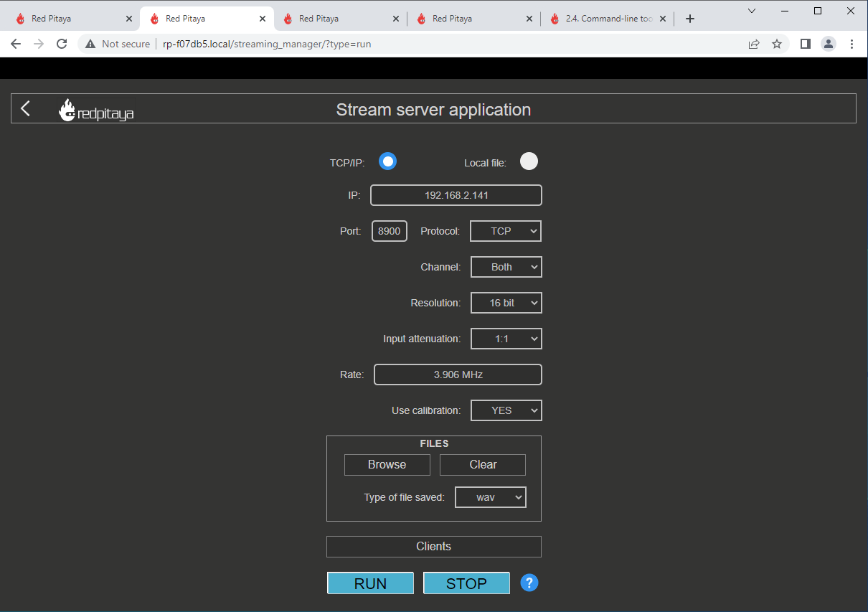Click the Stream server application title
Screen dimensions: 868x612
click(x=434, y=110)
